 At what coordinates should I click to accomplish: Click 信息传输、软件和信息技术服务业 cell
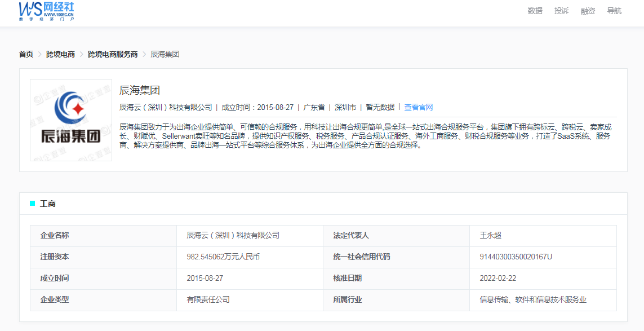pos(543,300)
